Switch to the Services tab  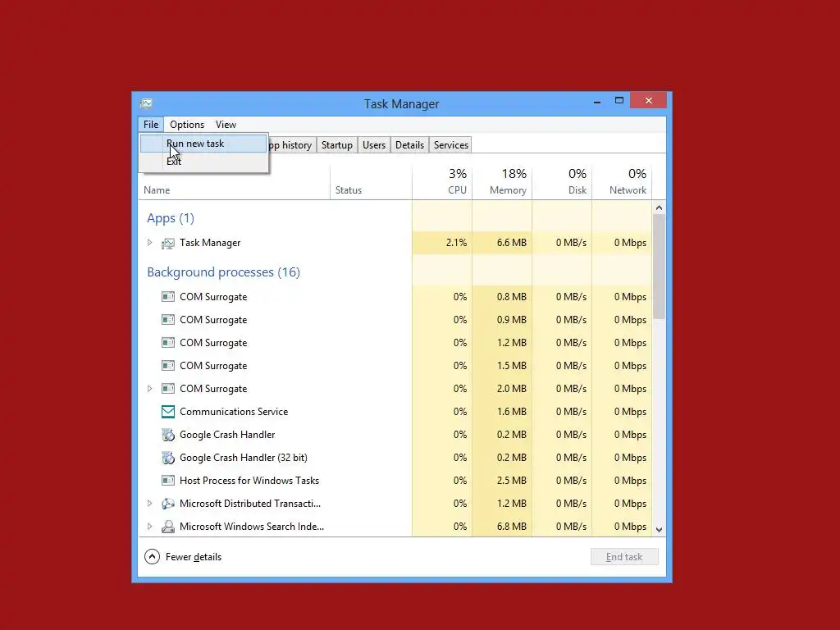[x=451, y=145]
